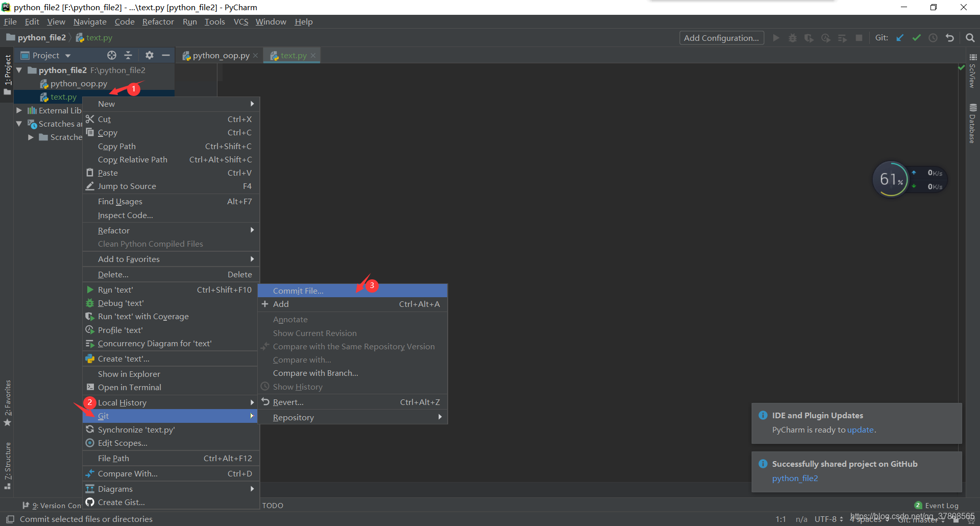Open Search Everywhere magnifier icon
This screenshot has width=980, height=526.
click(x=970, y=38)
